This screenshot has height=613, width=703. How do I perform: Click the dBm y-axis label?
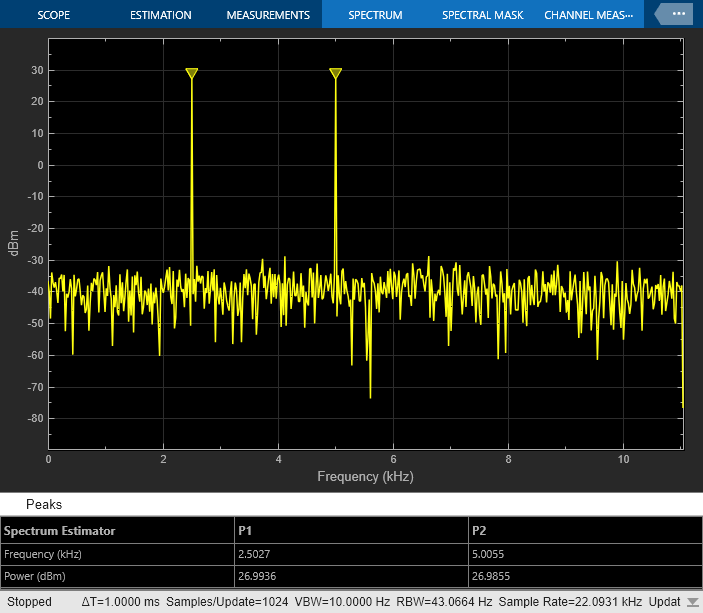[14, 243]
